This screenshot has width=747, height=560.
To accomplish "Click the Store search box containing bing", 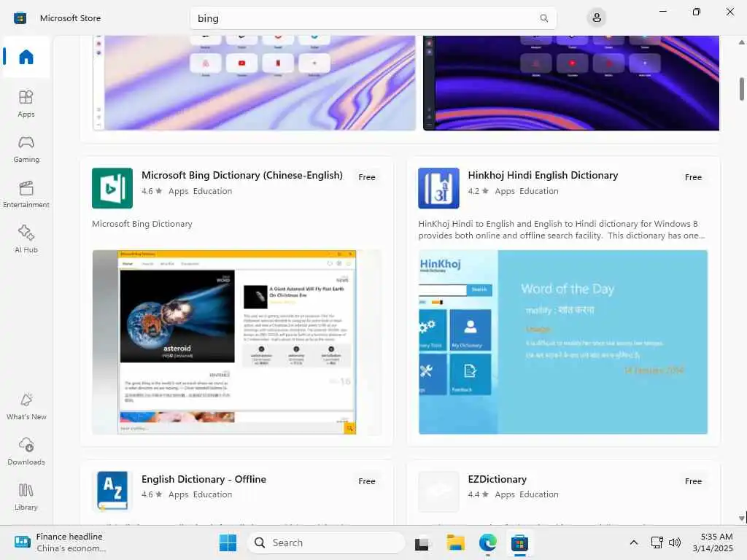I will coord(373,18).
